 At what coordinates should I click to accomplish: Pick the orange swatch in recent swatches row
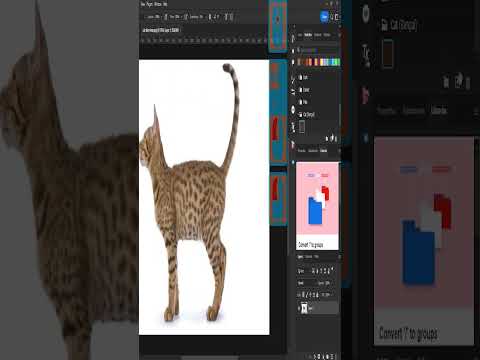tap(310, 62)
